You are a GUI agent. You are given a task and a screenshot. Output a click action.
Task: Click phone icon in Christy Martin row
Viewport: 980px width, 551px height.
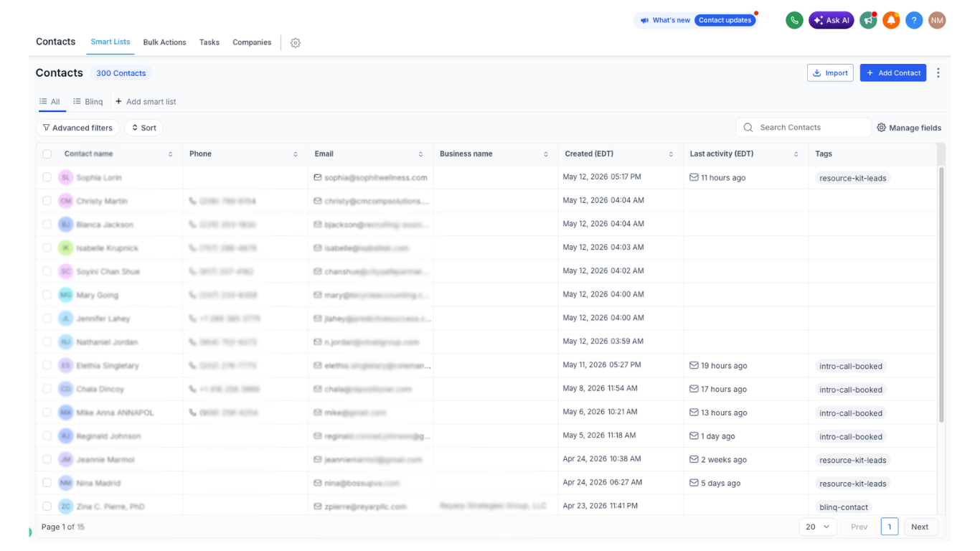tap(193, 201)
